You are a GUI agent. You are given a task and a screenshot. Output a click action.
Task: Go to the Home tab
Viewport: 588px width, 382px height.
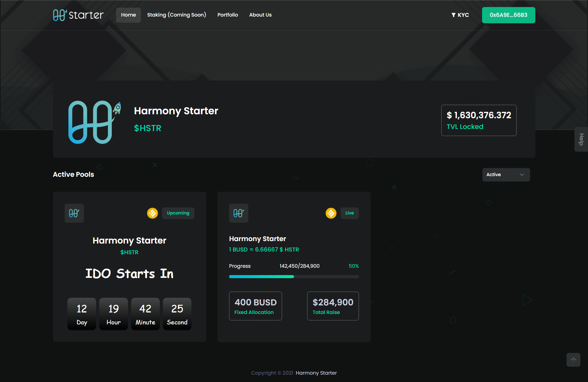(128, 15)
